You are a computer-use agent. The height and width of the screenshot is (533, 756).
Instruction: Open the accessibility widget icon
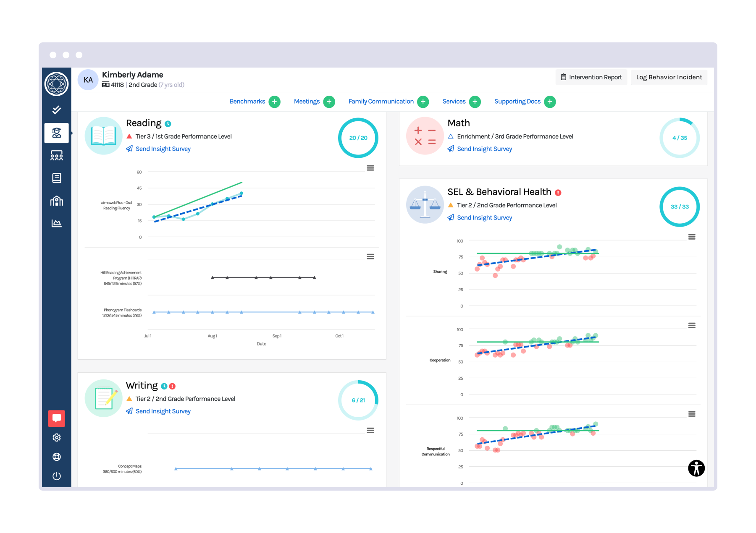(x=696, y=468)
